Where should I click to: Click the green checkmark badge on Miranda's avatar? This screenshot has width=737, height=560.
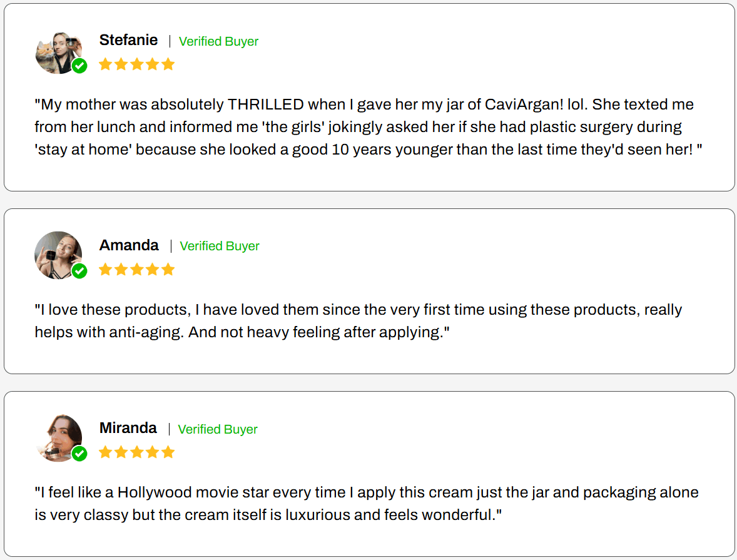point(79,454)
